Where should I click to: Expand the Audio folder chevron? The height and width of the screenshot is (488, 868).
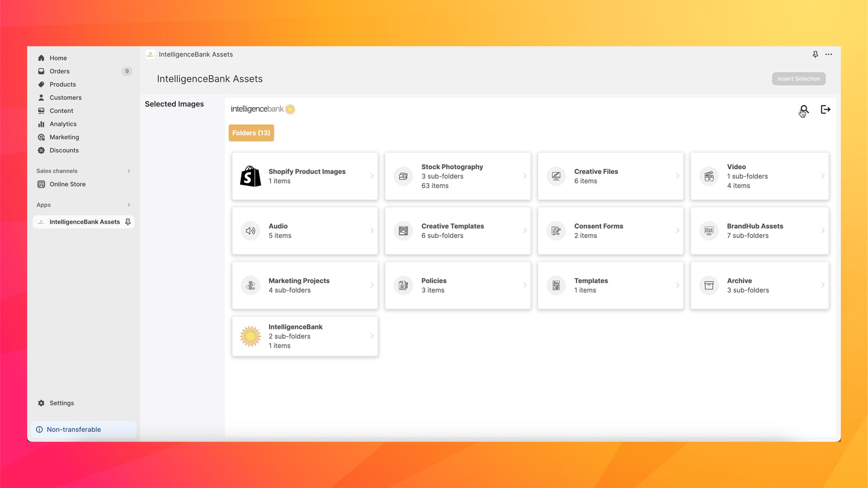pos(372,230)
